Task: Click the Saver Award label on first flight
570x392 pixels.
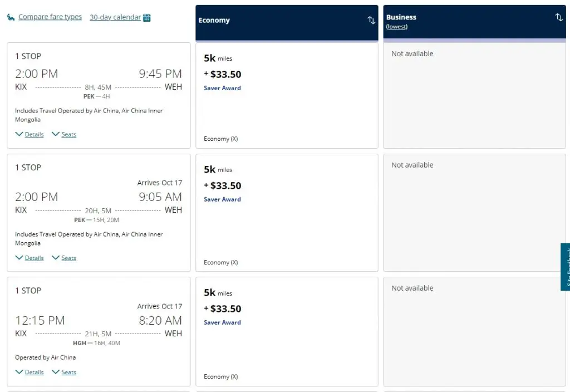Action: [222, 88]
